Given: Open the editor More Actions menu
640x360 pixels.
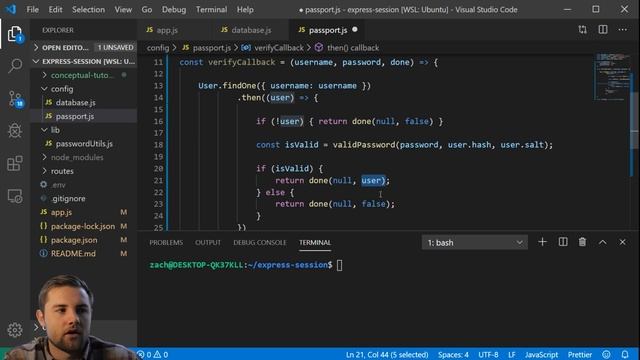Looking at the screenshot, I should [x=622, y=30].
